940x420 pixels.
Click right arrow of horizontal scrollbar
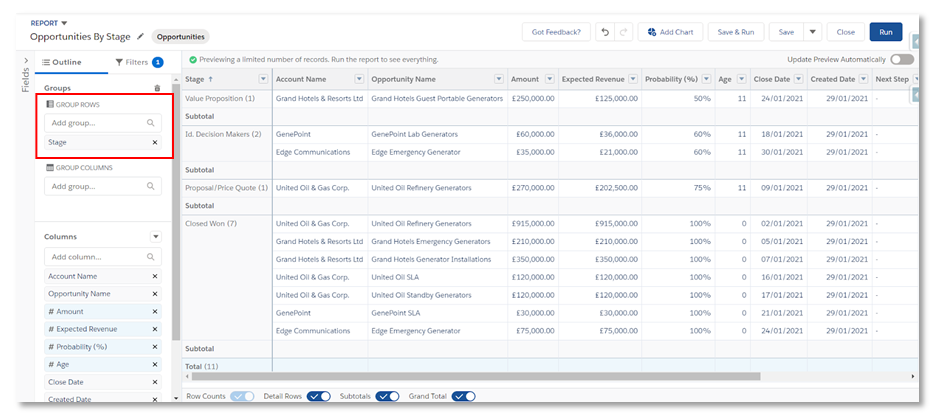[913, 376]
